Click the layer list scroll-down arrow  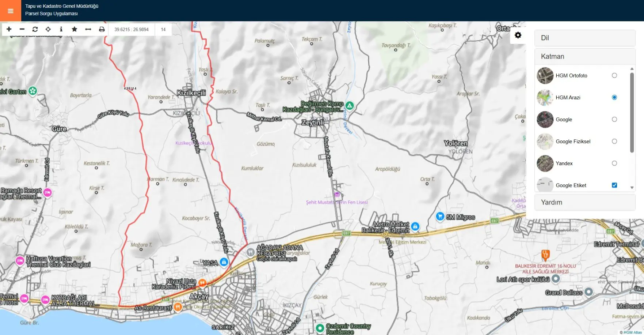tap(632, 188)
